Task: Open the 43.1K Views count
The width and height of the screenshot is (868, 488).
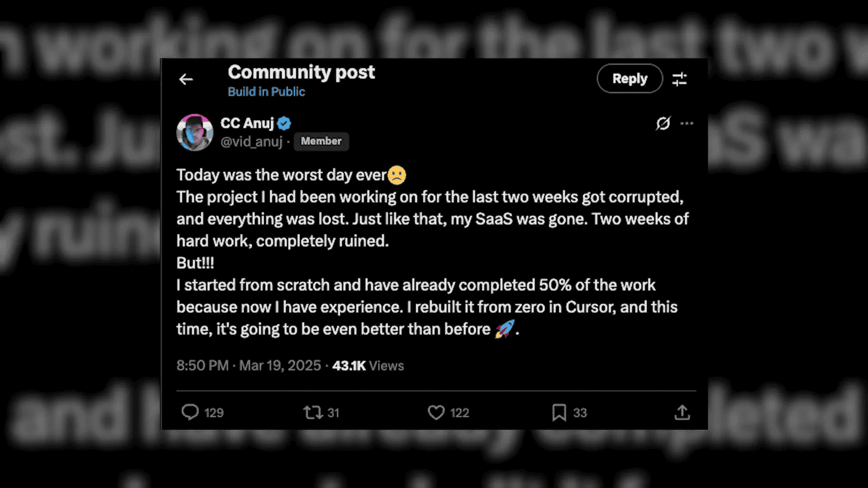Action: (x=368, y=365)
